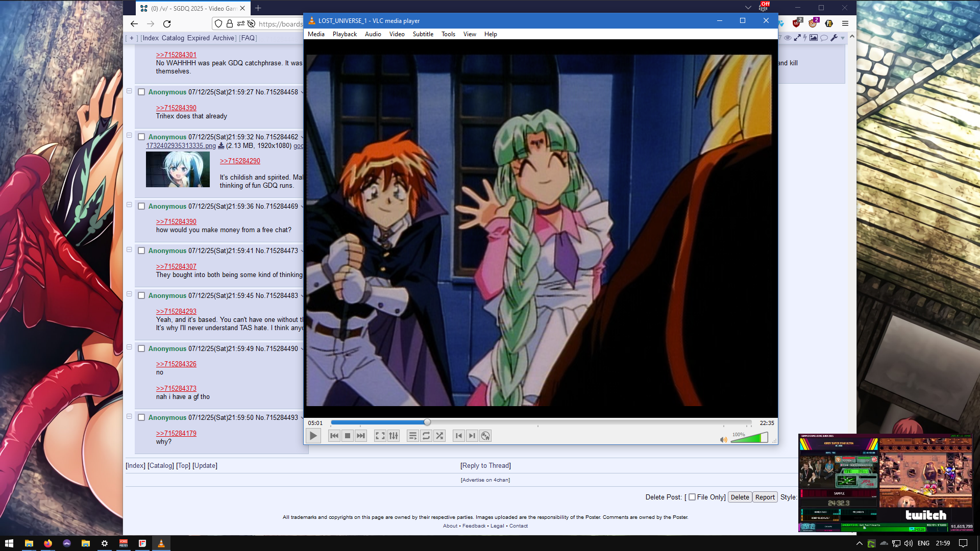Tick checkbox for post No.715284490
The width and height of the screenshot is (980, 551).
pyautogui.click(x=141, y=349)
